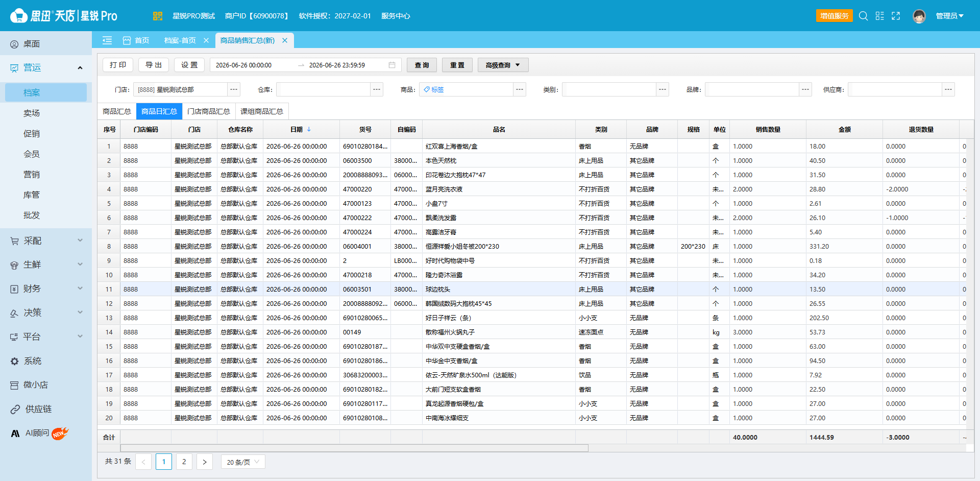The image size is (980, 481).
Task: Click the 导出 button
Action: click(154, 65)
